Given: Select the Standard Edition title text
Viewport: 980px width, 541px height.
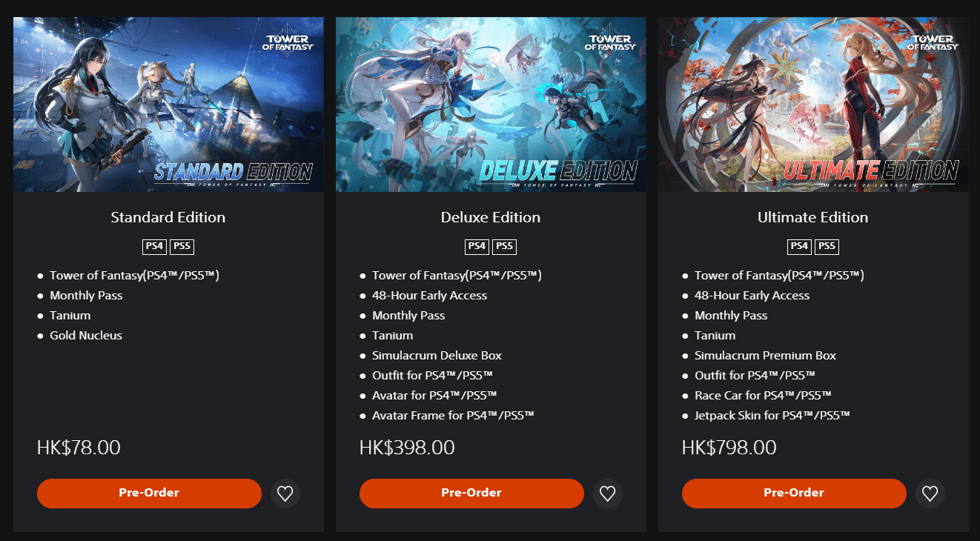Looking at the screenshot, I should [168, 217].
